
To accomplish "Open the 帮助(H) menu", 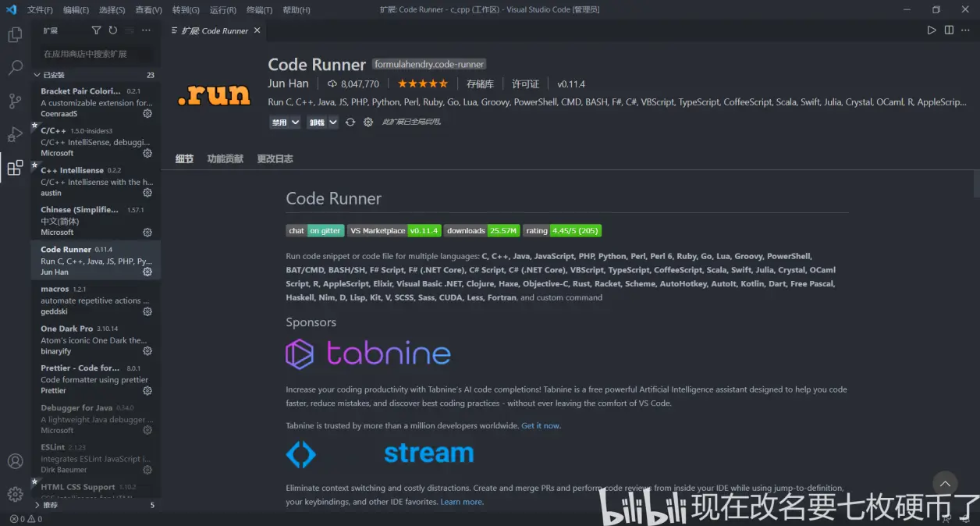I will tap(296, 10).
